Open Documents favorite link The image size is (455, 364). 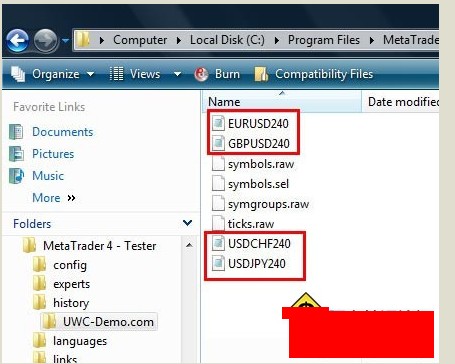(x=63, y=132)
